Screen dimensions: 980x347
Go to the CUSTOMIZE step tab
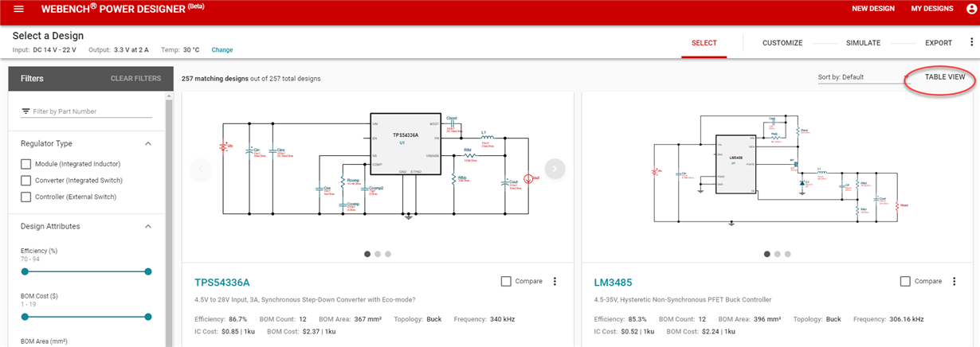(x=782, y=43)
